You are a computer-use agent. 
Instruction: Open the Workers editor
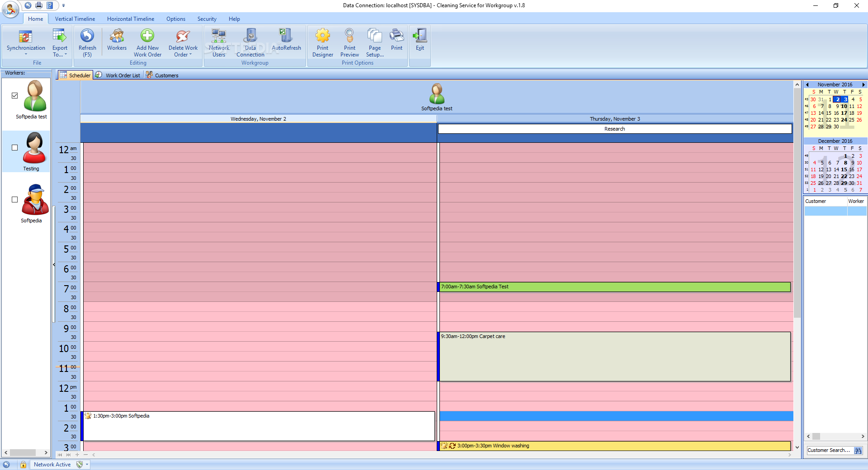pos(117,40)
